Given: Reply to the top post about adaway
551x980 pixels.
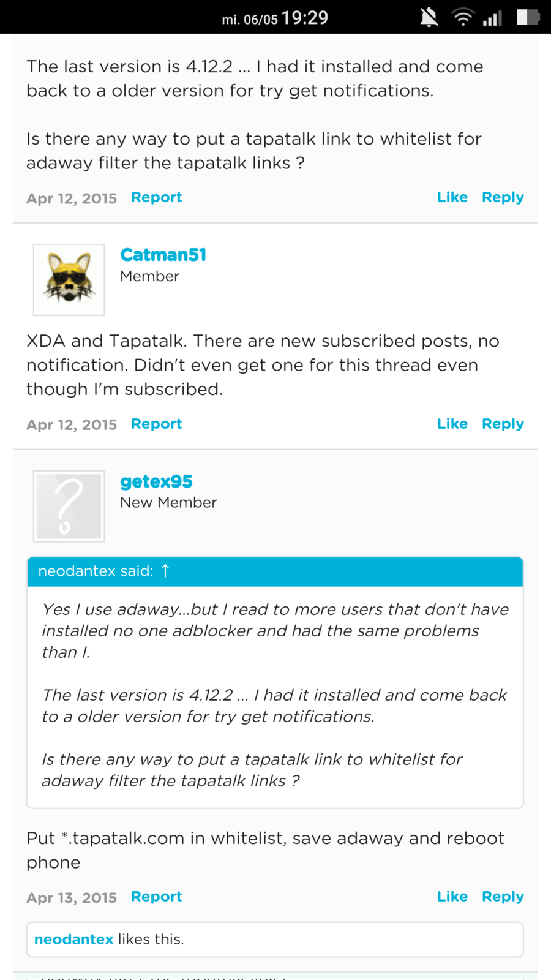Looking at the screenshot, I should pyautogui.click(x=503, y=197).
